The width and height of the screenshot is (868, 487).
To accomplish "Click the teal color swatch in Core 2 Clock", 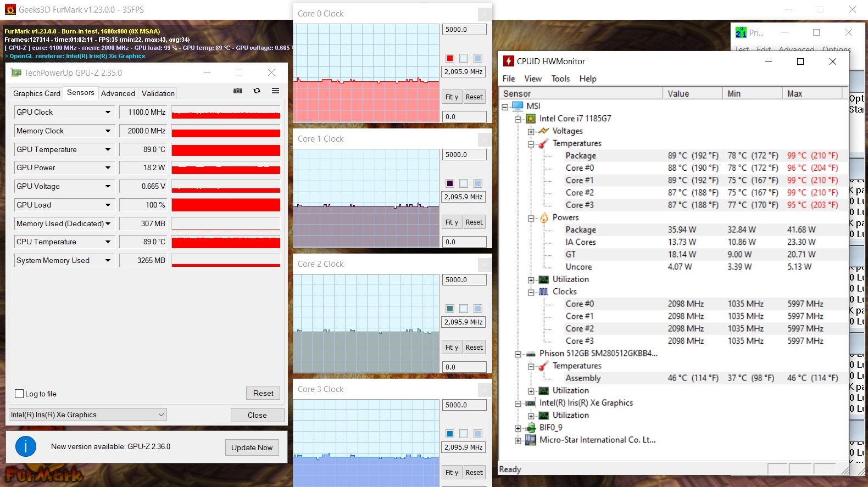I will [450, 309].
